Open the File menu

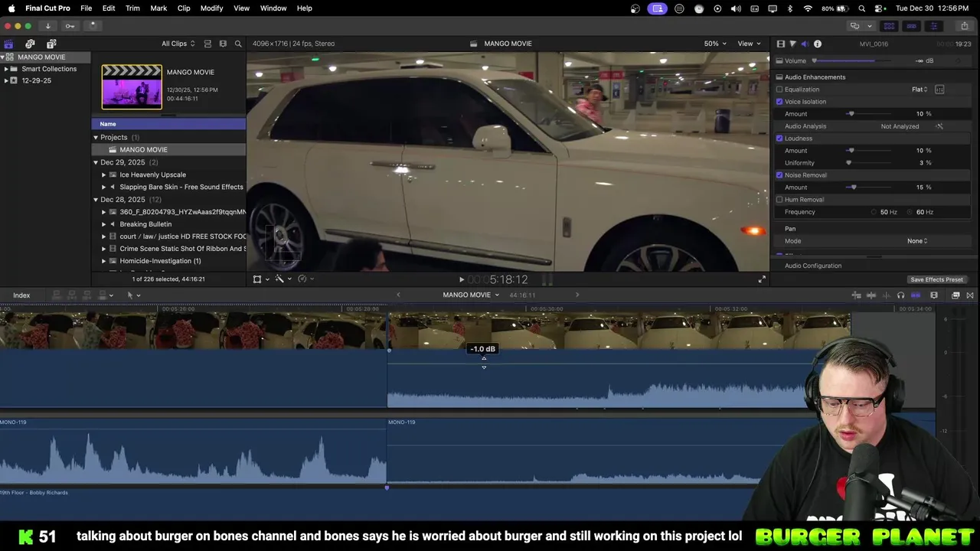click(x=87, y=8)
